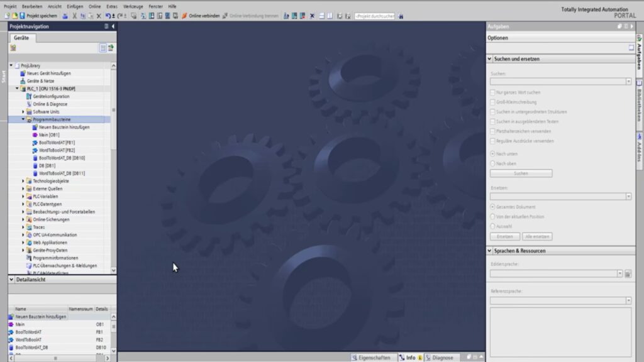Click the Alle ersetzen button
The width and height of the screenshot is (644, 362).
(x=537, y=237)
